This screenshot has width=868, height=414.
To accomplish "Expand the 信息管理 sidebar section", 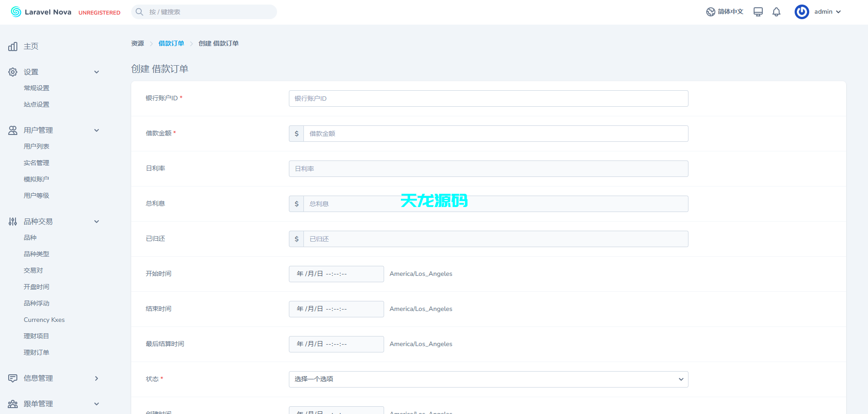I will (97, 378).
